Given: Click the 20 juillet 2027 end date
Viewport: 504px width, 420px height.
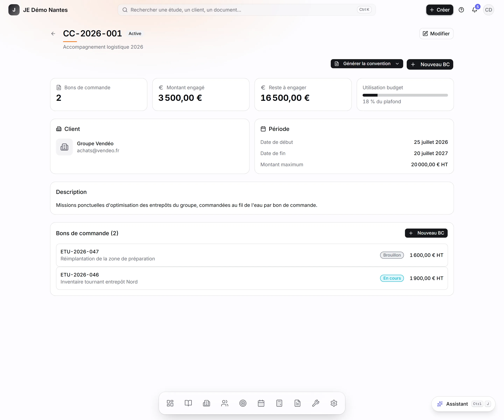Looking at the screenshot, I should tap(431, 153).
